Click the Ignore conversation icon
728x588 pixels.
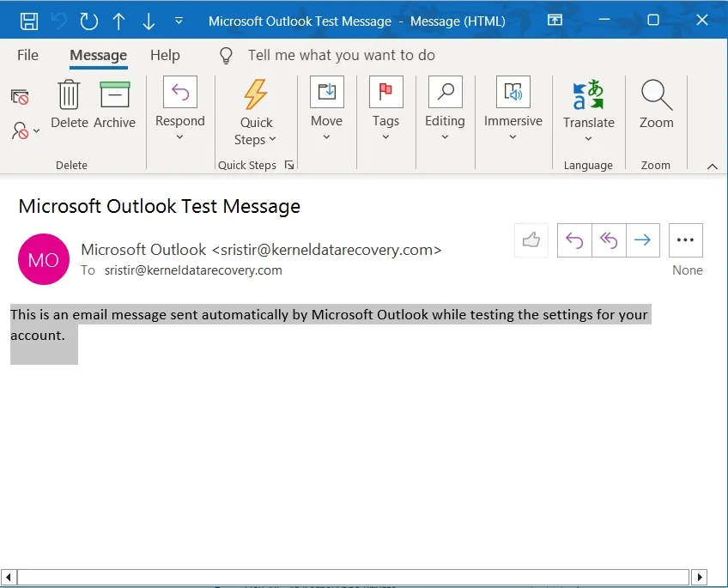[20, 97]
